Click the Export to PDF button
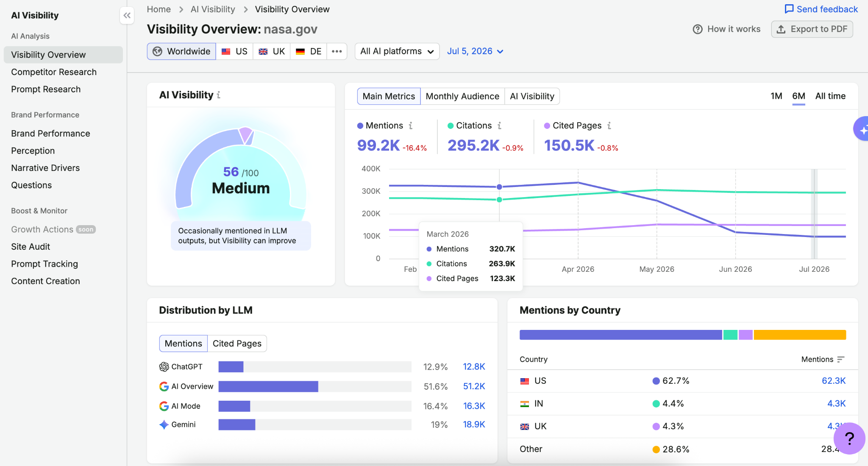 [x=812, y=29]
